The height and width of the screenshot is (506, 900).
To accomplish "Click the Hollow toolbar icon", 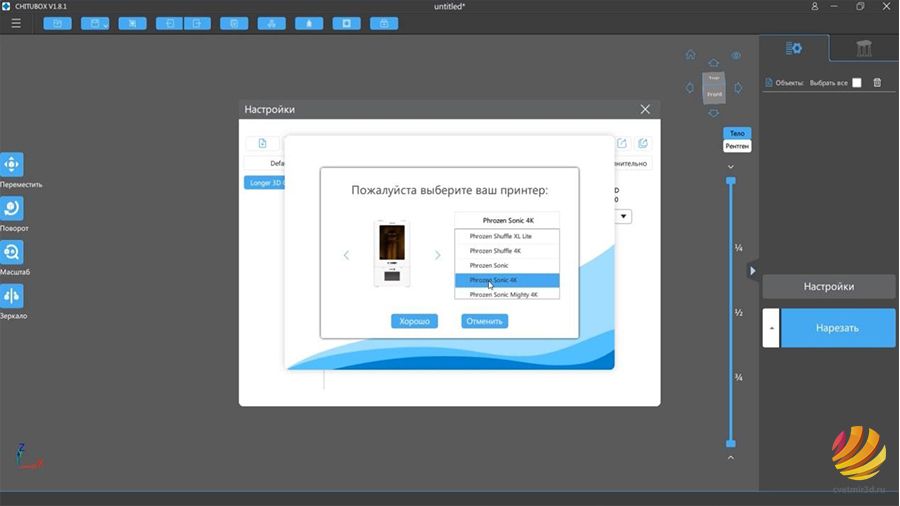I will (347, 24).
